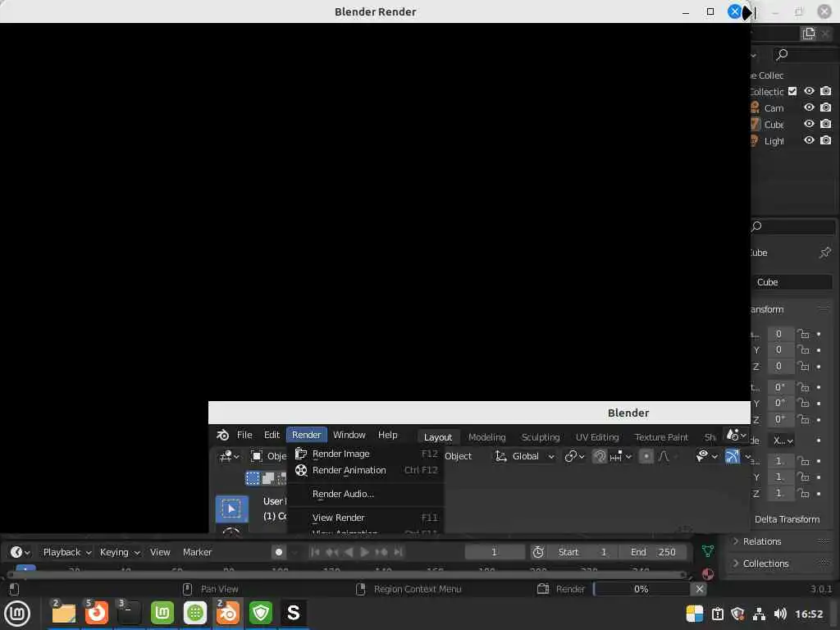
Task: Click the Cube mesh icon in outliner
Action: coord(755,125)
